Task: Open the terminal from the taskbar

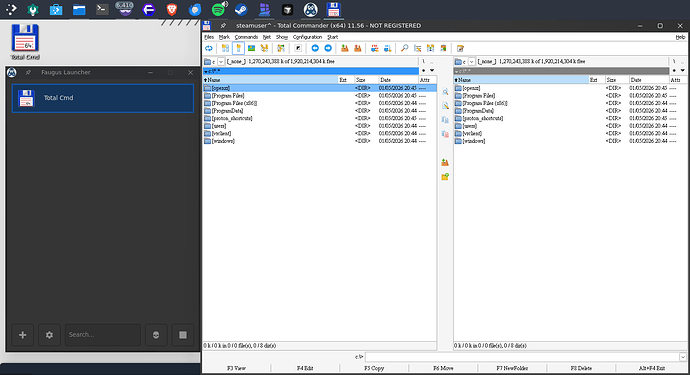Action: [102, 9]
